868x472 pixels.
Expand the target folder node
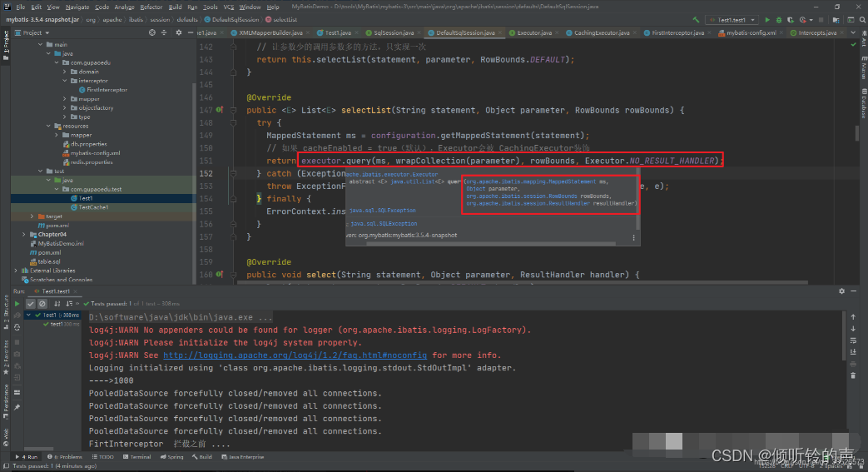click(32, 216)
